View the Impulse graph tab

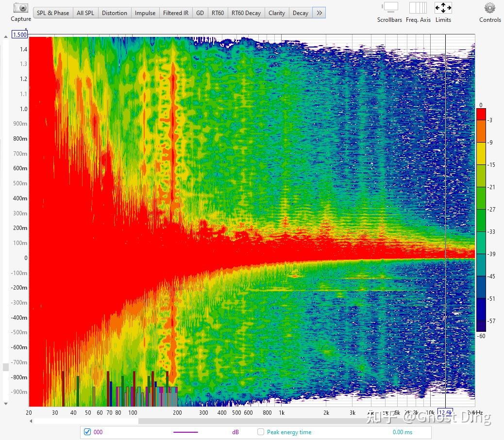pyautogui.click(x=145, y=13)
